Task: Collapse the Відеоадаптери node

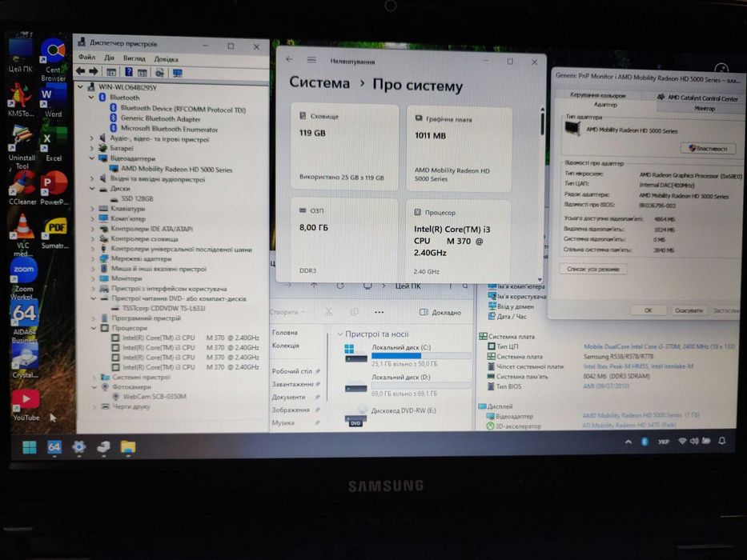Action: tap(91, 158)
